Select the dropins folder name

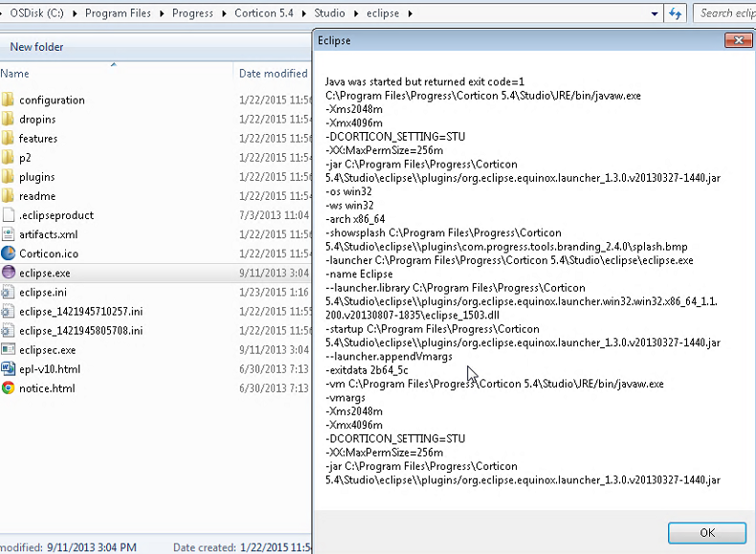click(x=37, y=120)
